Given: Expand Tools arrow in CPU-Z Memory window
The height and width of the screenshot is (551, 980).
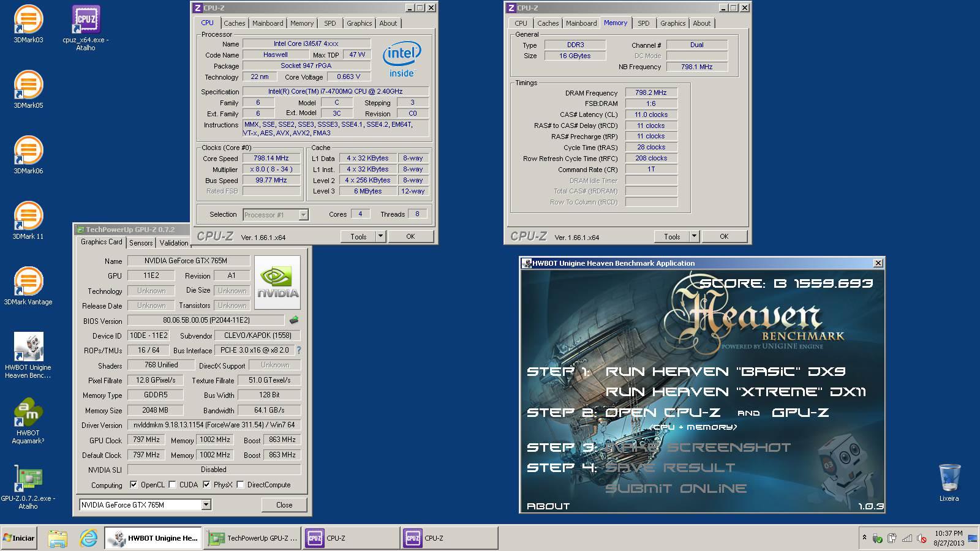Looking at the screenshot, I should [694, 236].
